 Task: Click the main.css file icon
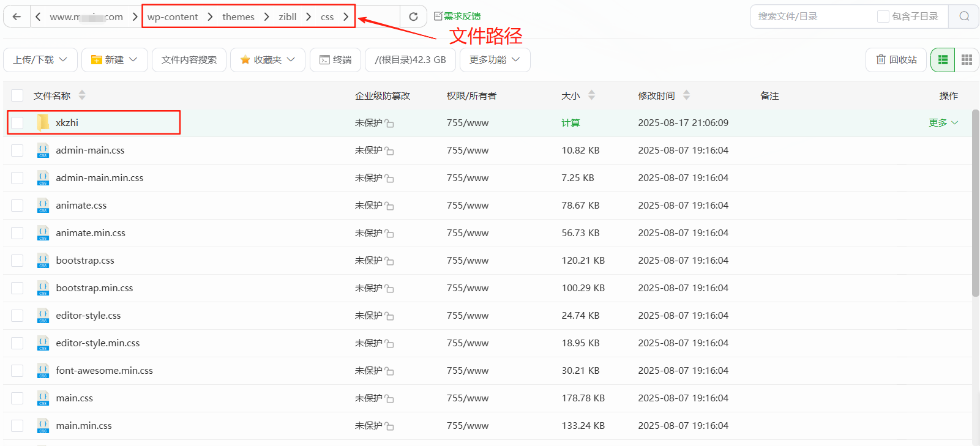[x=43, y=398]
